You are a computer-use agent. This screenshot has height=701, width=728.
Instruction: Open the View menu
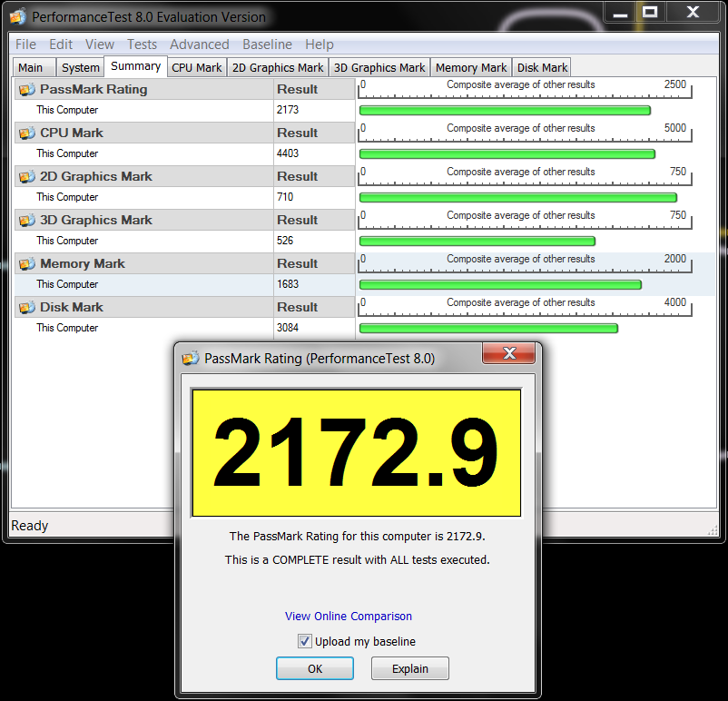click(x=99, y=44)
